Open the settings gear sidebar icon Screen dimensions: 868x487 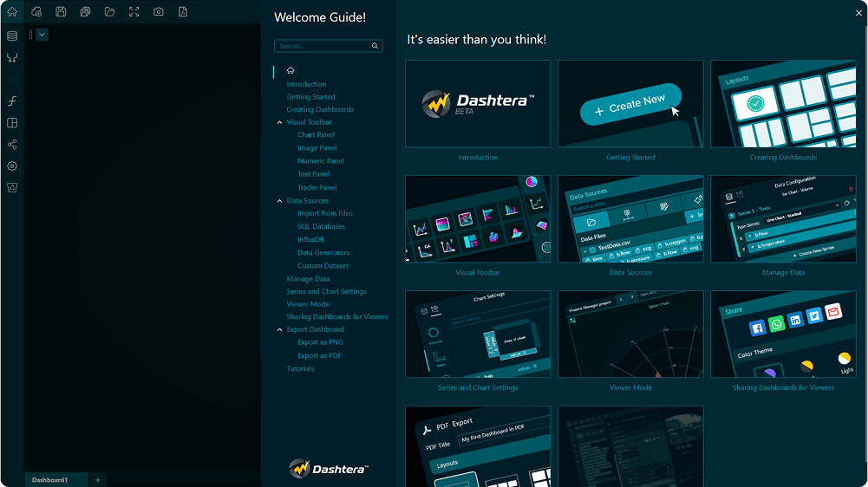[x=12, y=166]
